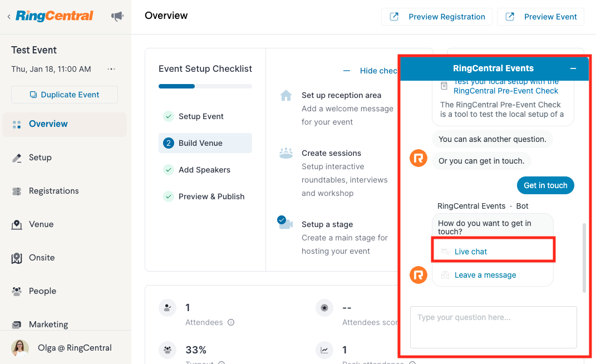Open People in the sidebar

click(x=42, y=291)
